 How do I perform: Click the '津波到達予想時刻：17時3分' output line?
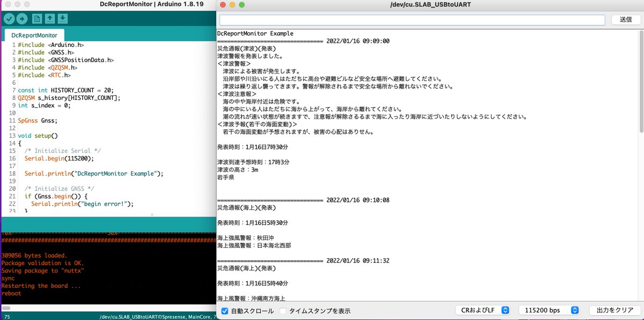253,162
